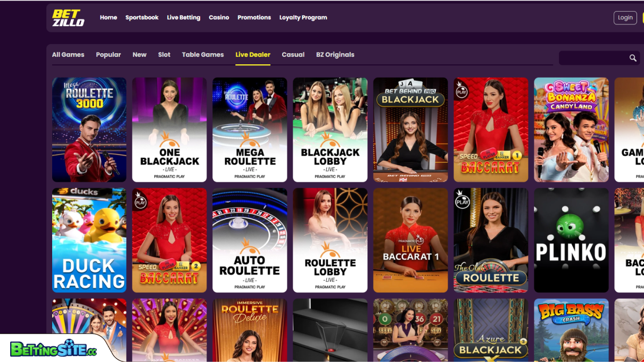This screenshot has height=362, width=644.
Task: Open the All Games tab
Action: pyautogui.click(x=68, y=54)
